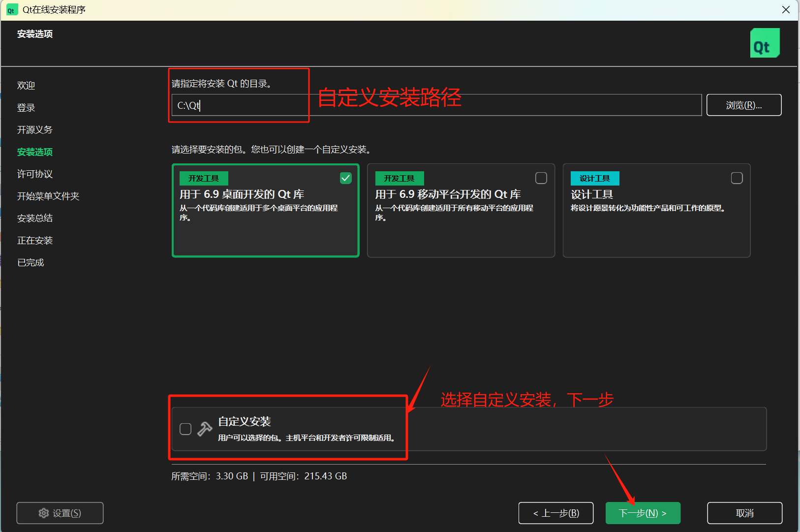Check the 用于 6.9 移动平台开发的 Qt 库 checkbox

coord(541,178)
